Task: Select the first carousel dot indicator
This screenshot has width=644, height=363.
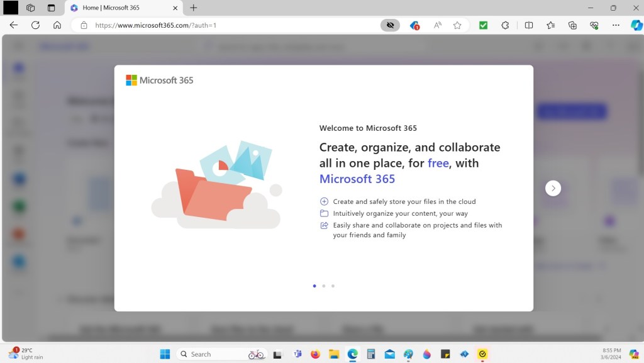Action: (314, 286)
